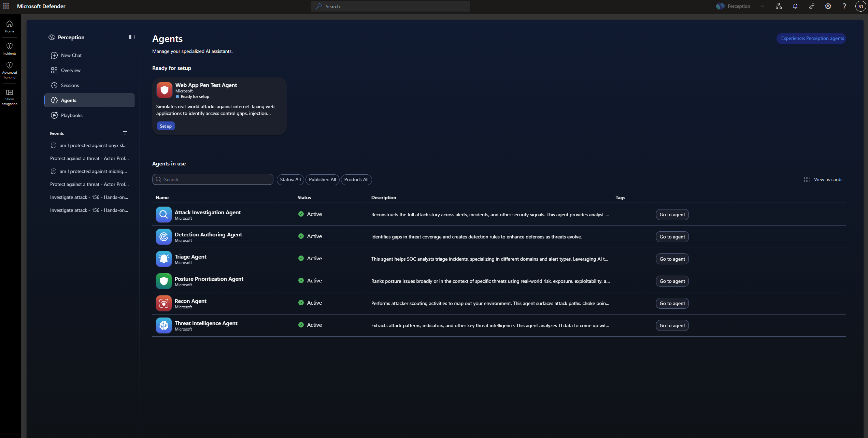Open the Publisher: All filter
Viewport: 868px width, 438px height.
coord(322,179)
